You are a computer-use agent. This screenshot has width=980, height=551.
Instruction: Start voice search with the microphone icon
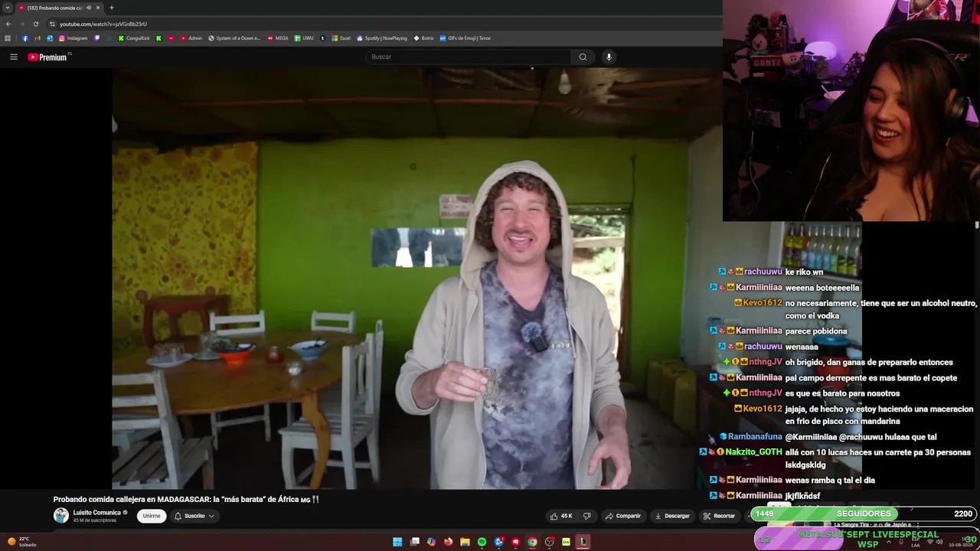pyautogui.click(x=609, y=57)
